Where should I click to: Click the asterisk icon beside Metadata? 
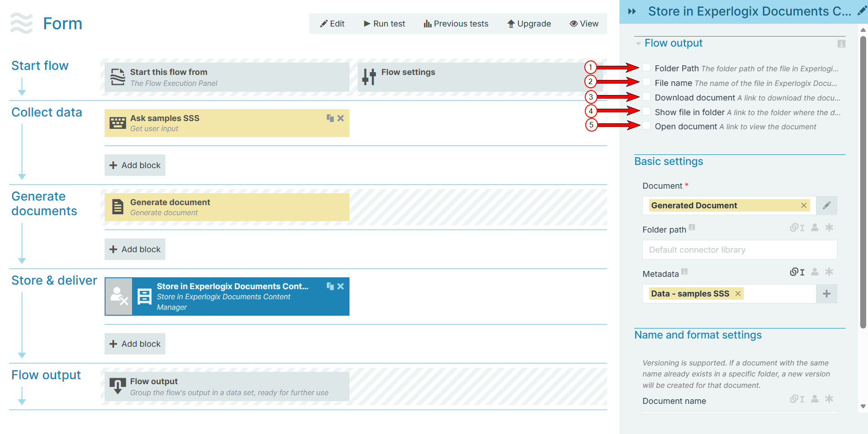829,272
